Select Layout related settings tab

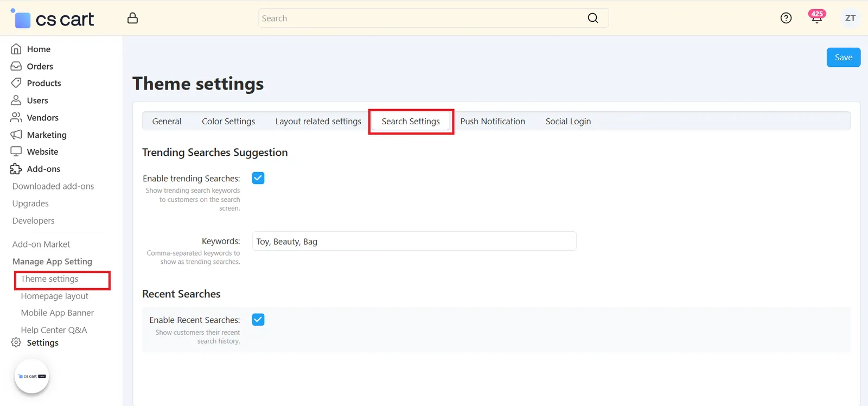[318, 121]
